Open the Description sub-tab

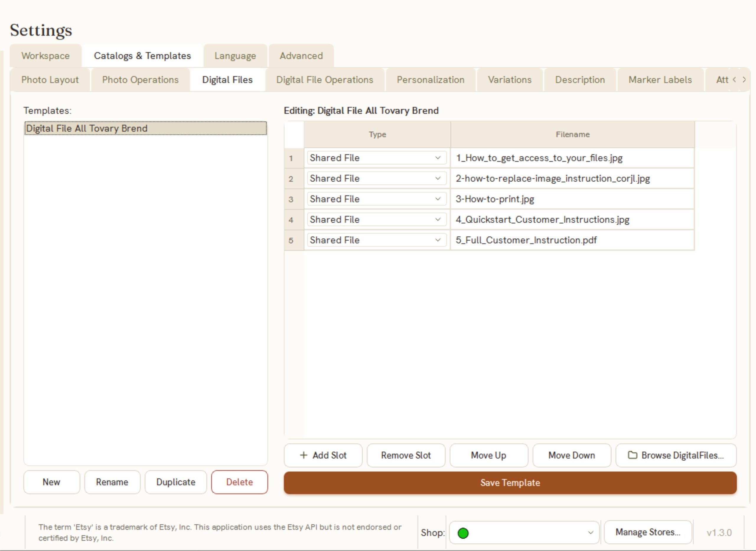(580, 80)
